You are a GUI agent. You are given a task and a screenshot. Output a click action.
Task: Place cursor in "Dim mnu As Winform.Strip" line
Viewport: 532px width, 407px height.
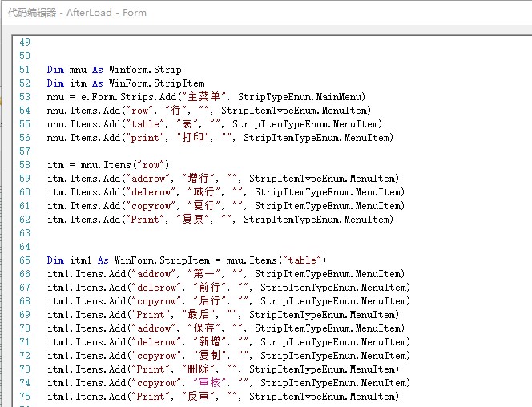[114, 70]
